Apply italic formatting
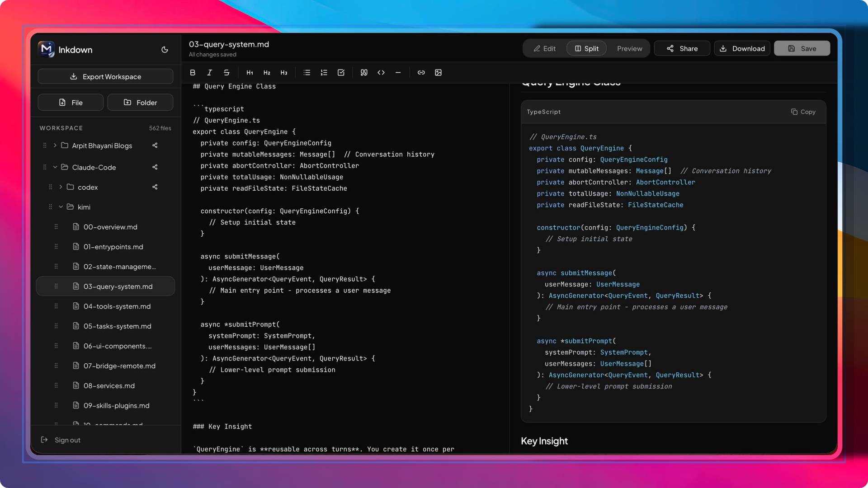This screenshot has height=488, width=868. (209, 72)
